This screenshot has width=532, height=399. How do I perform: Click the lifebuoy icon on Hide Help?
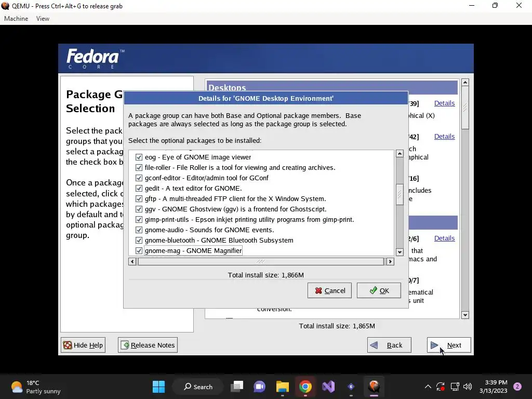tap(68, 345)
